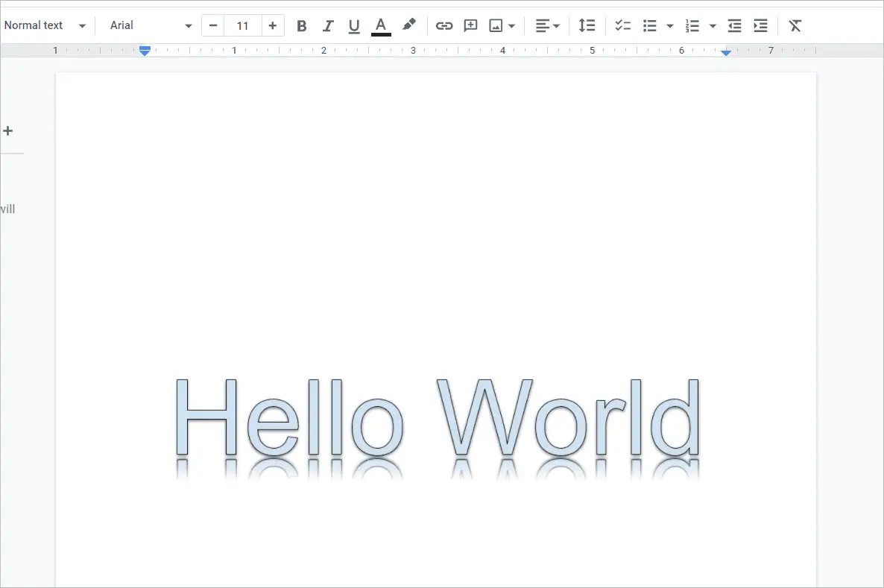
Task: Open the document outline plus icon
Action: [8, 130]
